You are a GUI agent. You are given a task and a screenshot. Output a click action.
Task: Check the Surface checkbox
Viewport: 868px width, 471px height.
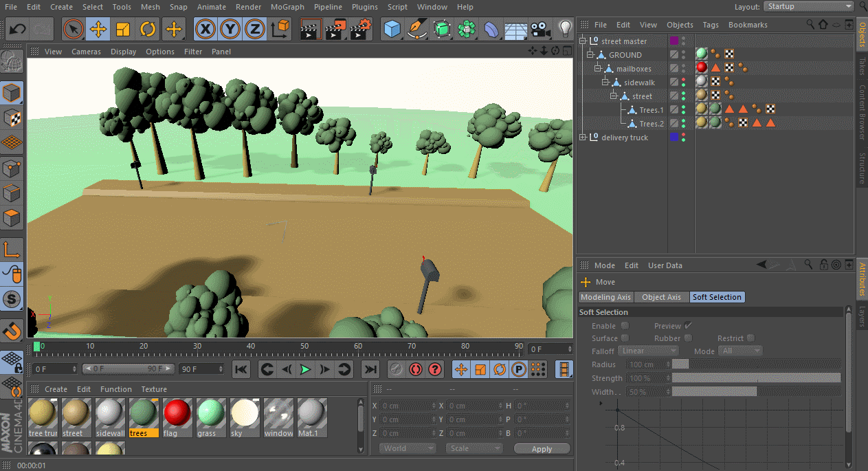click(625, 338)
